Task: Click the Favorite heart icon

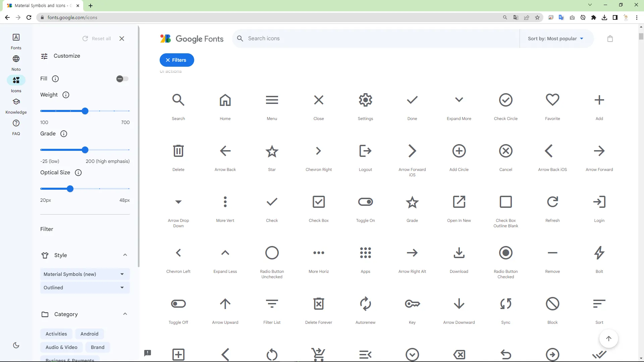Action: [x=552, y=100]
